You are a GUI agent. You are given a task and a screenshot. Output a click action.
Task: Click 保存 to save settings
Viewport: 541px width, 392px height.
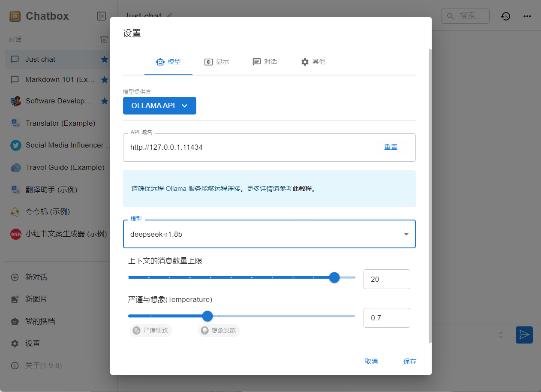pyautogui.click(x=410, y=362)
